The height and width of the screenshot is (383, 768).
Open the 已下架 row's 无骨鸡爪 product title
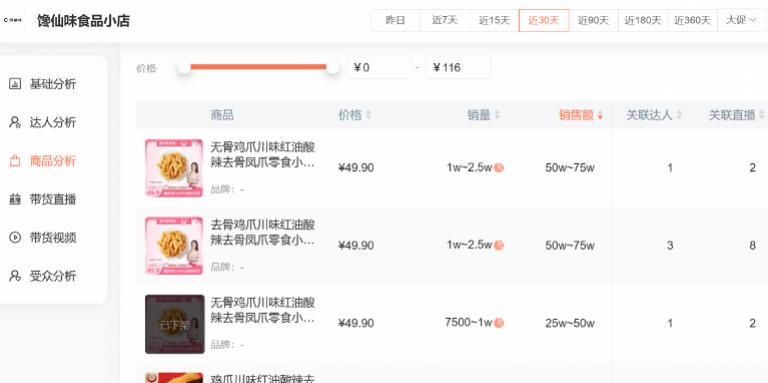[x=263, y=310]
